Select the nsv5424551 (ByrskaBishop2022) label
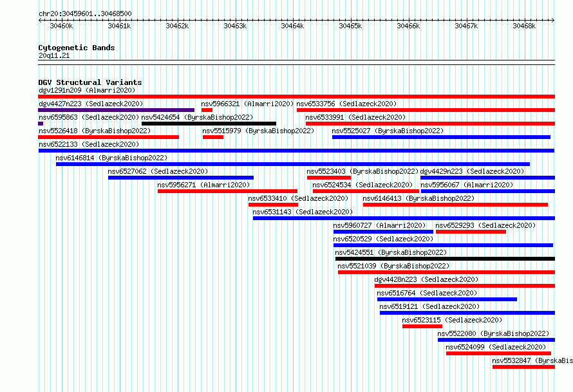Viewport: 573px width, 392px height. (391, 252)
